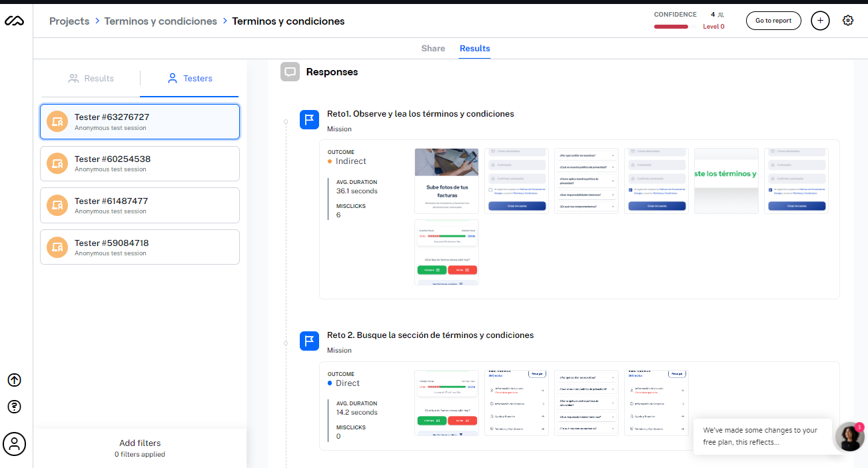This screenshot has width=868, height=468.
Task: Select the Results tab in left panel
Action: (x=91, y=79)
